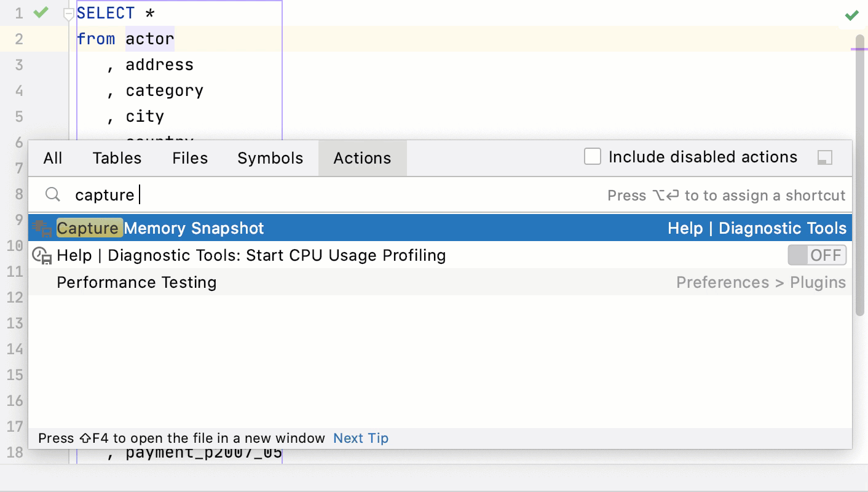Select the Performance Testing search result
The height and width of the screenshot is (492, 868).
pyautogui.click(x=136, y=282)
